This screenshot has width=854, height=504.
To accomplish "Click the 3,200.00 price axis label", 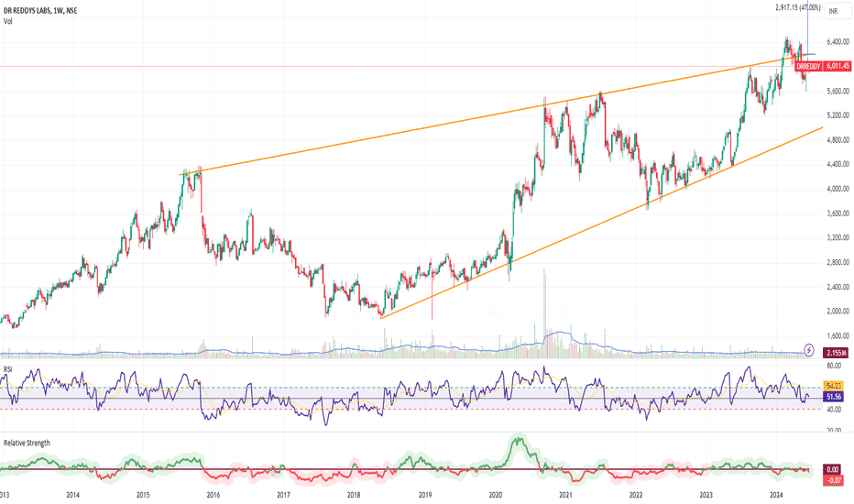I will tap(838, 237).
